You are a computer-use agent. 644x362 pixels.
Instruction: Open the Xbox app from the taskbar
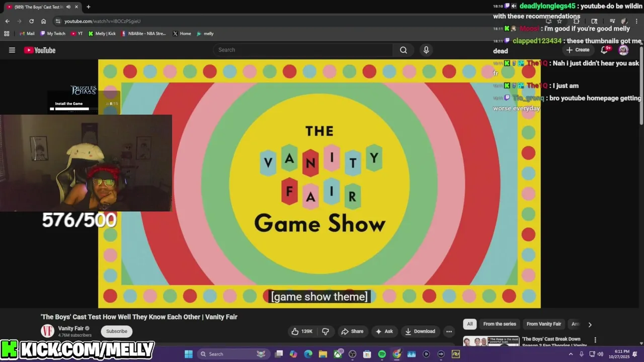pyautogui.click(x=338, y=354)
